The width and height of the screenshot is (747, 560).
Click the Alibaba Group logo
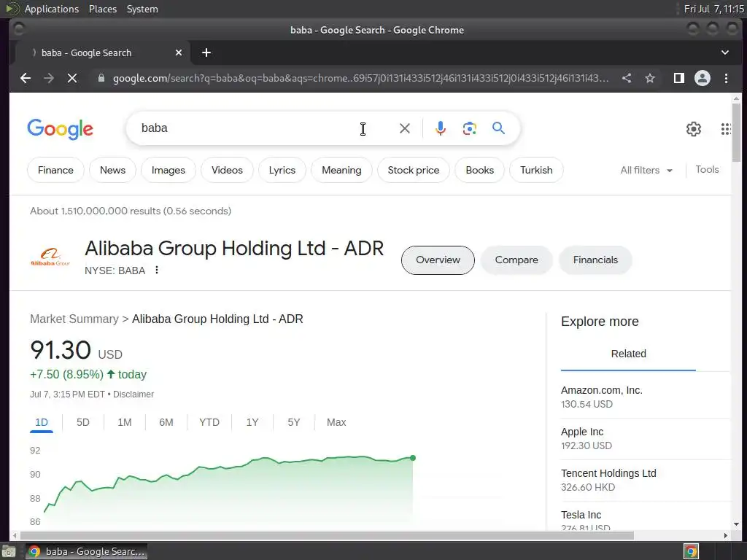(x=50, y=257)
